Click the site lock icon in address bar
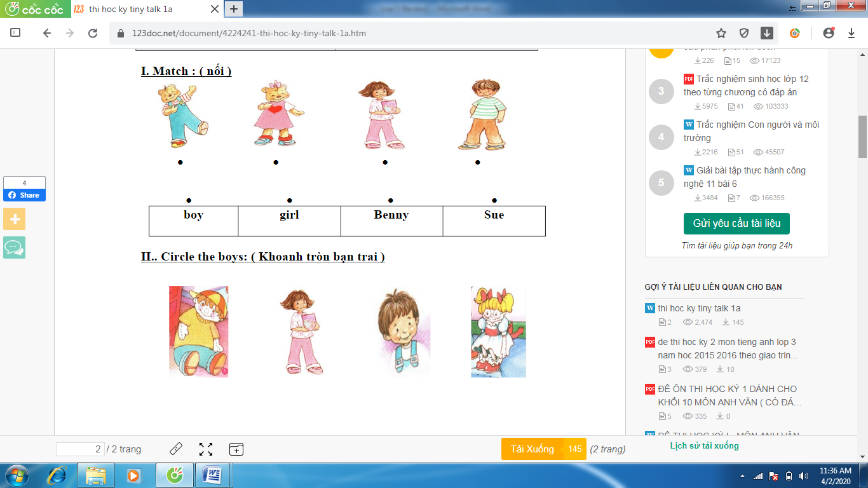This screenshot has height=488, width=868. coord(121,34)
